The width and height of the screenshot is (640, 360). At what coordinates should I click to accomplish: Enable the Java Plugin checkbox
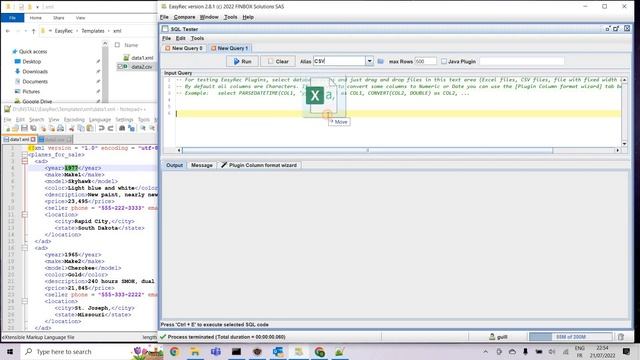pyautogui.click(x=444, y=61)
